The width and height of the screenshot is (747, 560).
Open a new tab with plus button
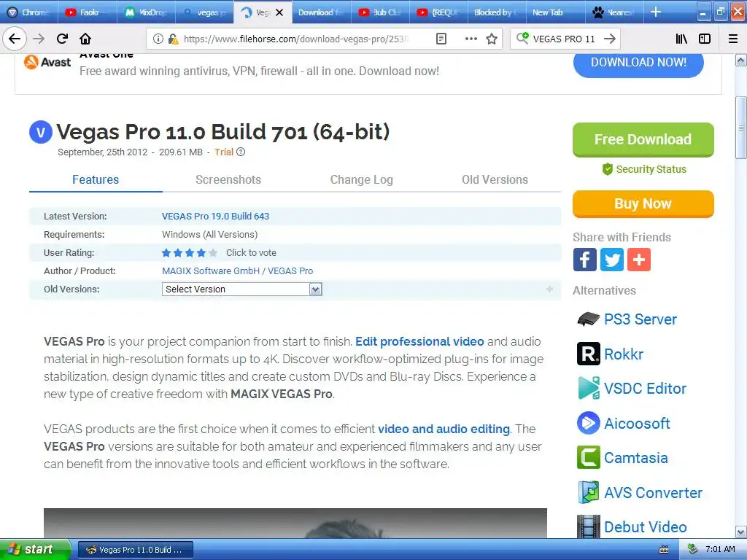coord(656,12)
